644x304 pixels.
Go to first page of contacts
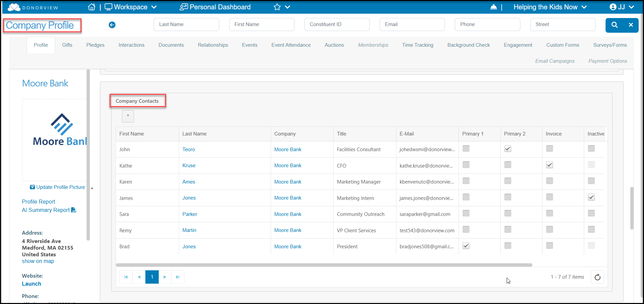click(126, 277)
